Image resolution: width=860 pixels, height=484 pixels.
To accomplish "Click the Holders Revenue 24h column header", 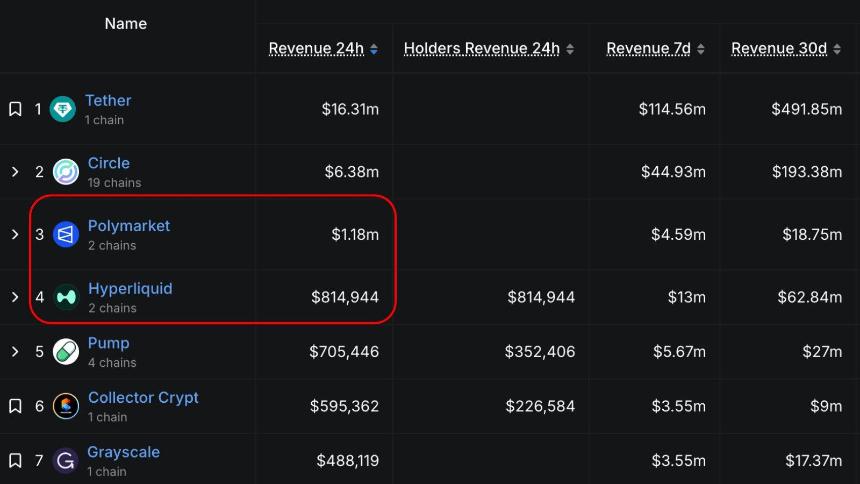I will (482, 49).
